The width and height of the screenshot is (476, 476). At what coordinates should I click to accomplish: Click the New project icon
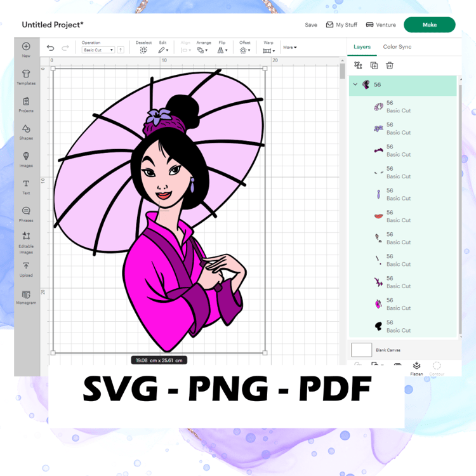[x=26, y=46]
